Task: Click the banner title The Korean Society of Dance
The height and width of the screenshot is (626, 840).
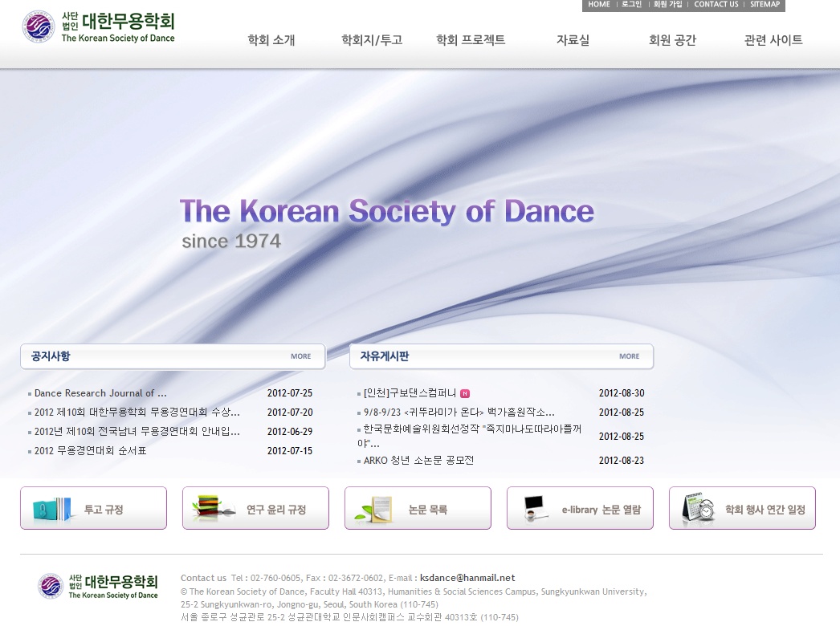Action: (x=387, y=212)
